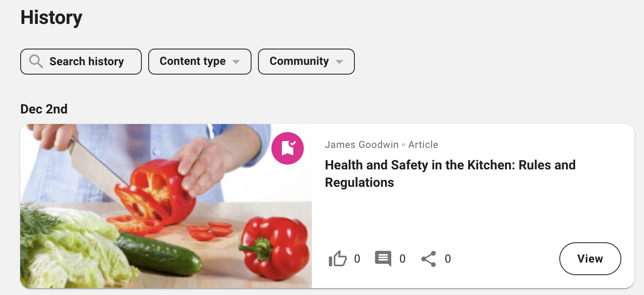
Task: Click the comment bubble icon
Action: point(383,259)
